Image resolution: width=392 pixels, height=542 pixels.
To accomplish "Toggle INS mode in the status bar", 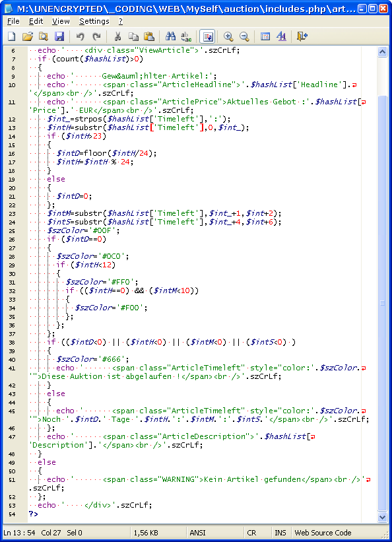I will (x=280, y=533).
